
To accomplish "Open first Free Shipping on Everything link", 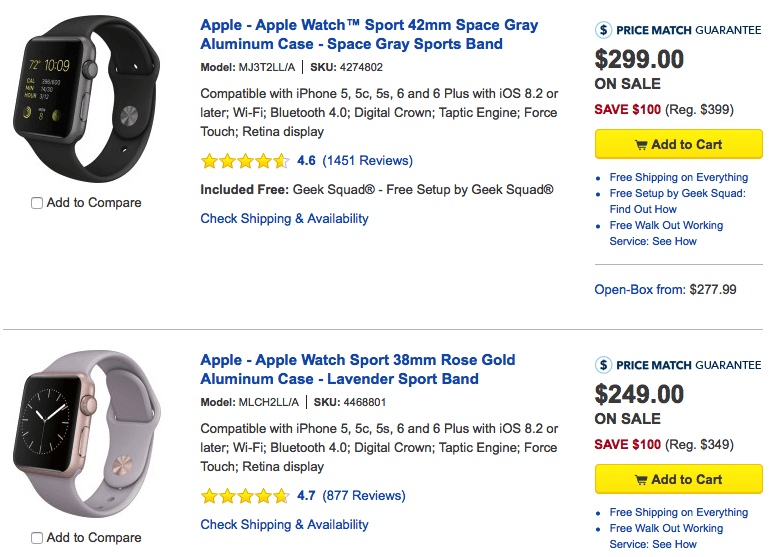I will click(678, 177).
